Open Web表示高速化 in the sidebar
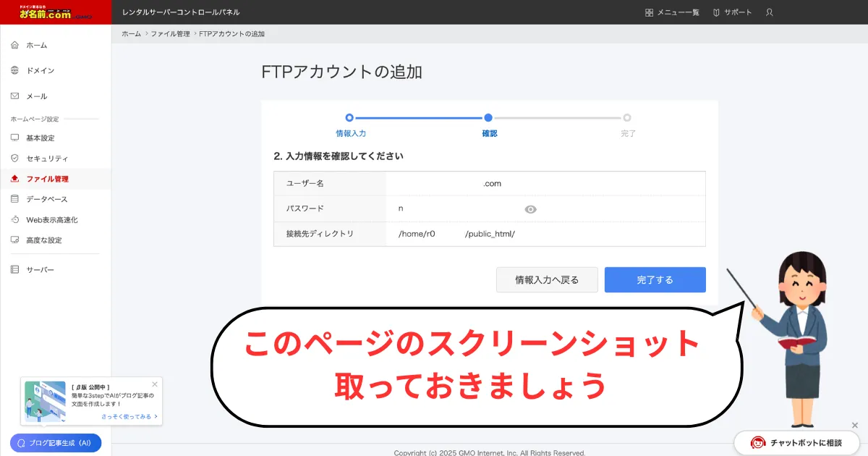The height and width of the screenshot is (456, 868). (x=51, y=219)
